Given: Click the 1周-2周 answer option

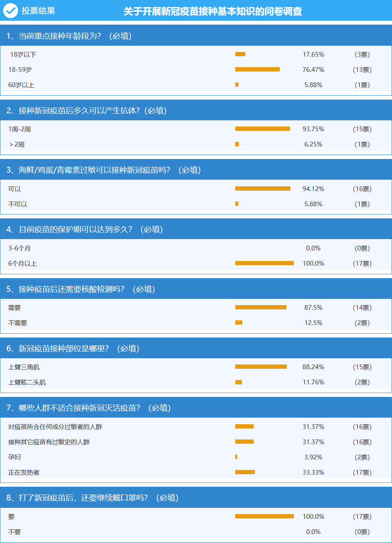Looking at the screenshot, I should [x=20, y=129].
